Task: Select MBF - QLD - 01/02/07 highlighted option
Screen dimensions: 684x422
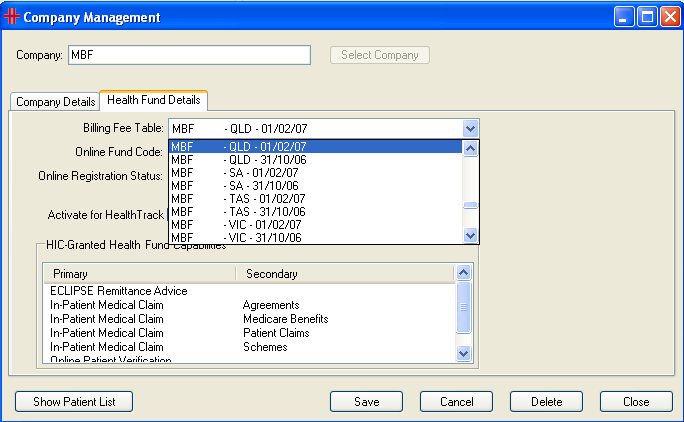Action: pos(315,147)
